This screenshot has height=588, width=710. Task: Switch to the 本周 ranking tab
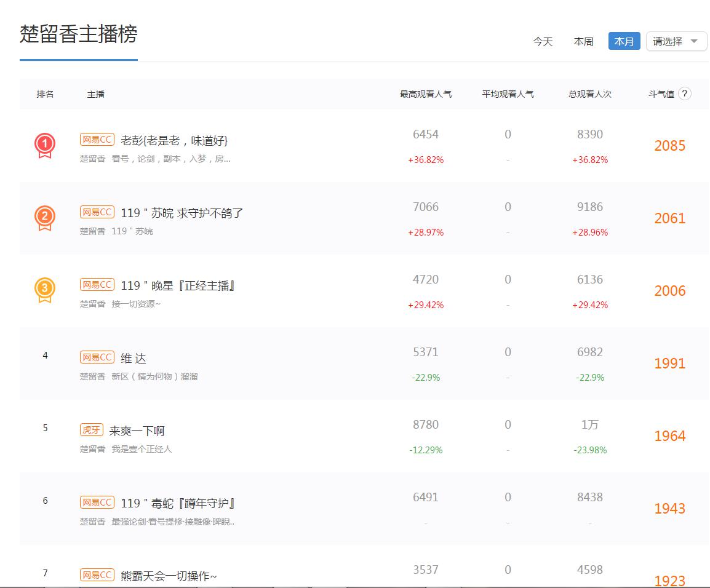coord(583,41)
